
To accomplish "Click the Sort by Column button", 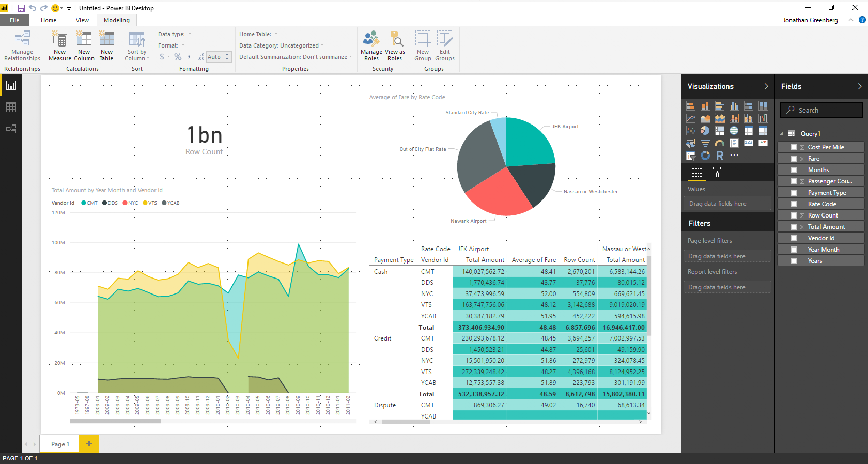I will tap(137, 46).
